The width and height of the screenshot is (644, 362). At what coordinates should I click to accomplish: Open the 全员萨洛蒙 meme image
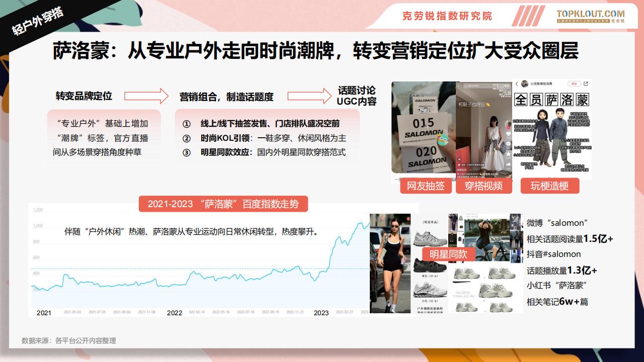pyautogui.click(x=552, y=130)
